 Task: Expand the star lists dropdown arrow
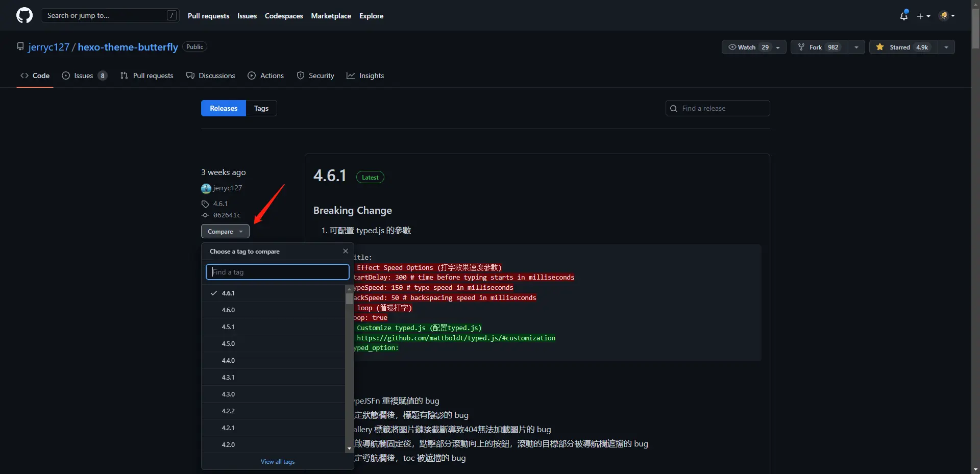(x=946, y=47)
